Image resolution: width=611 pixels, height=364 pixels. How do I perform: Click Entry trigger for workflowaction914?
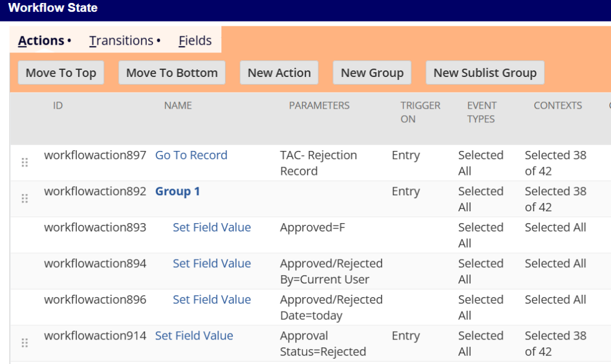(406, 336)
